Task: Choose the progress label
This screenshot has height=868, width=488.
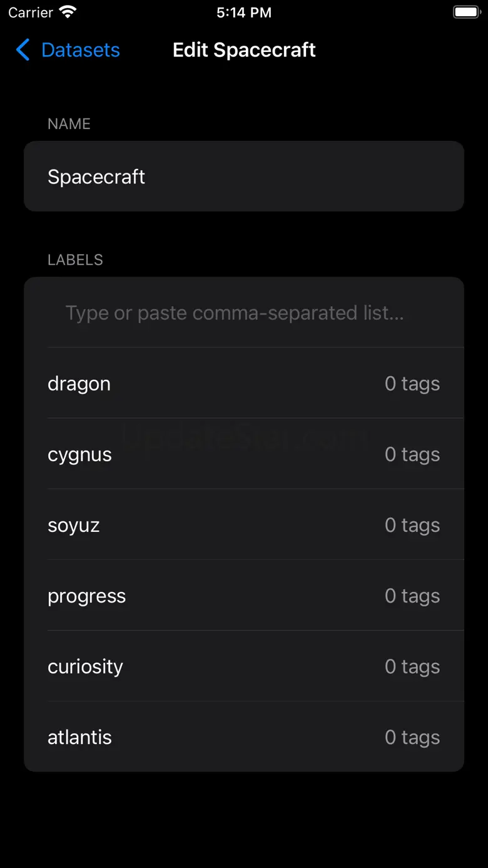Action: 87,596
